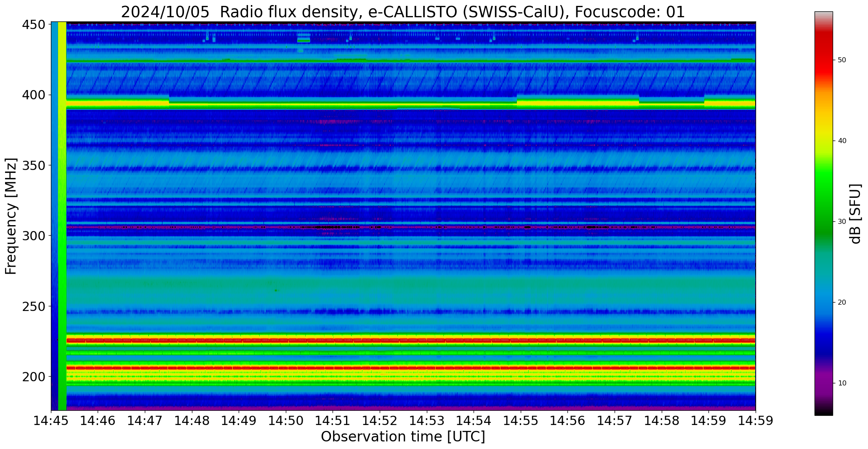
Task: Click the 14:46 time tick label
Action: tap(98, 420)
